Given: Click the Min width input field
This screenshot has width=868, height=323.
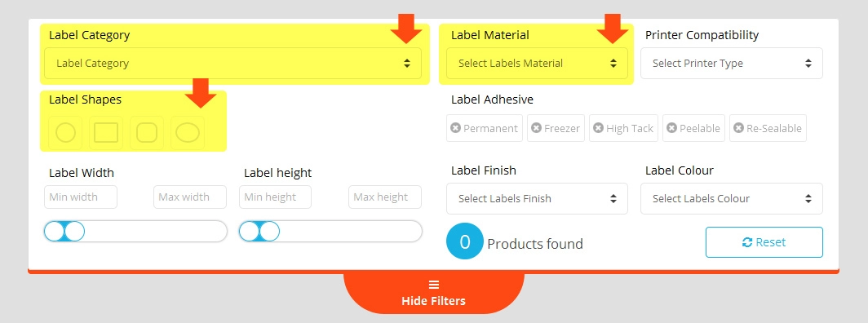Looking at the screenshot, I should (81, 197).
